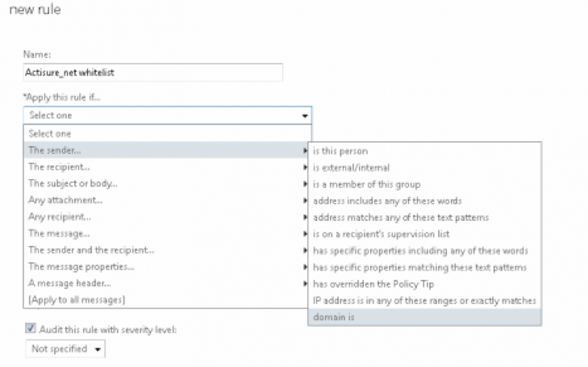Pick 'IP address is in any of these ranges'
This screenshot has height=367, width=588.
(424, 301)
